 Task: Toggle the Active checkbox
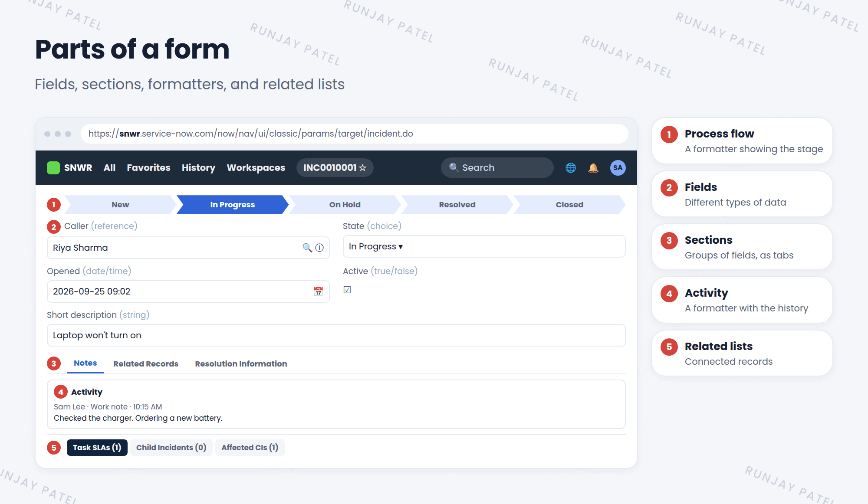coord(347,290)
